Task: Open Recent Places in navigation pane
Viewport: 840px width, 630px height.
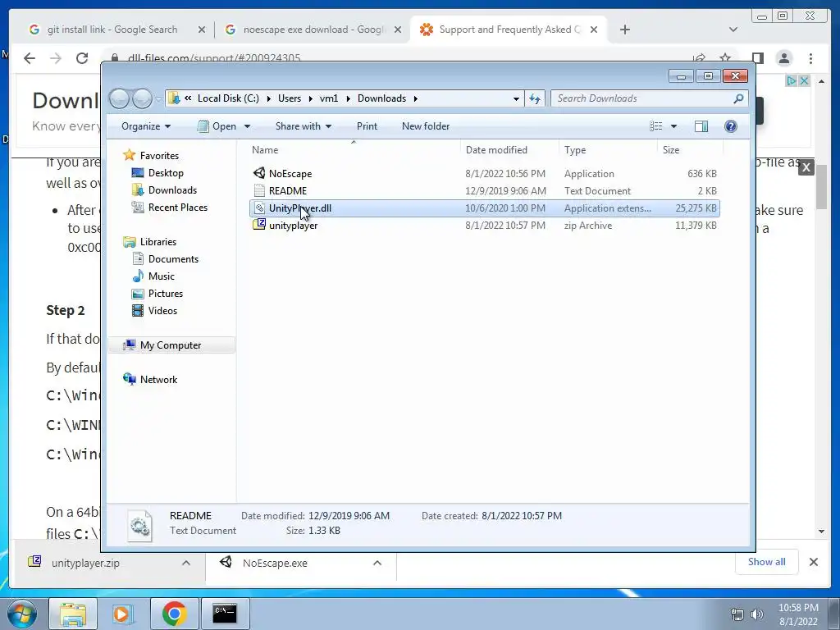Action: [x=177, y=208]
